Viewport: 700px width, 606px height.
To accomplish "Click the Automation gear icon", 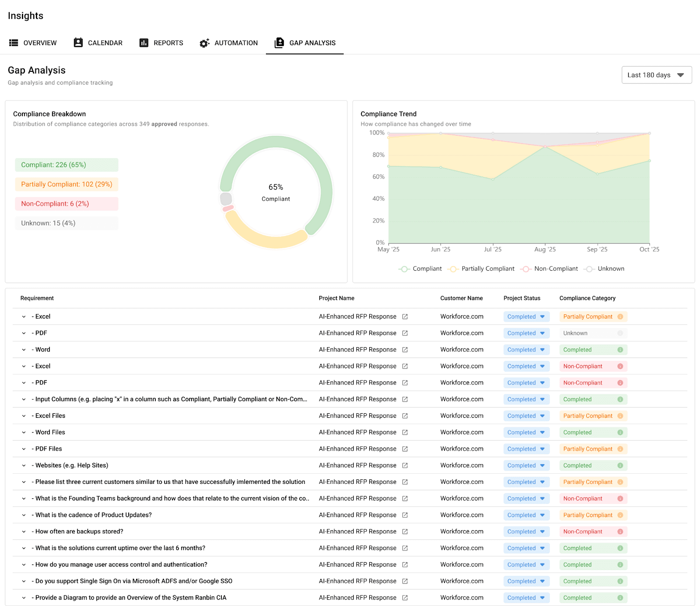I will (204, 43).
